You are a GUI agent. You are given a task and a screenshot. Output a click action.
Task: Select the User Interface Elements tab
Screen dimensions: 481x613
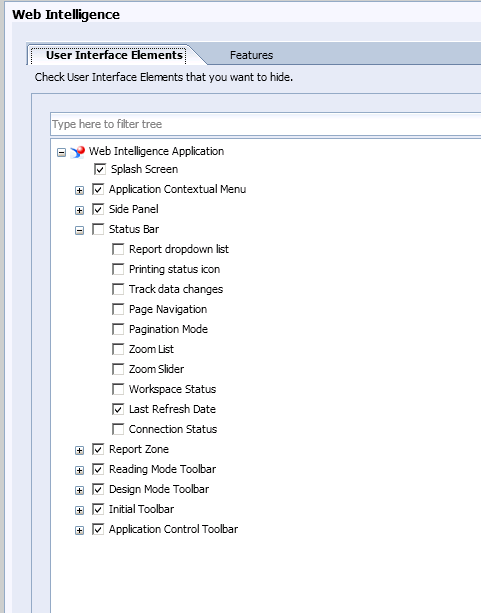(x=114, y=55)
